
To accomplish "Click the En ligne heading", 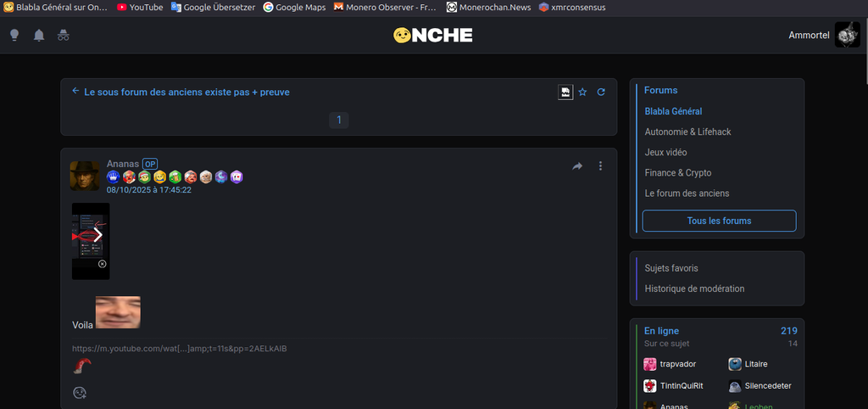I will pyautogui.click(x=661, y=331).
